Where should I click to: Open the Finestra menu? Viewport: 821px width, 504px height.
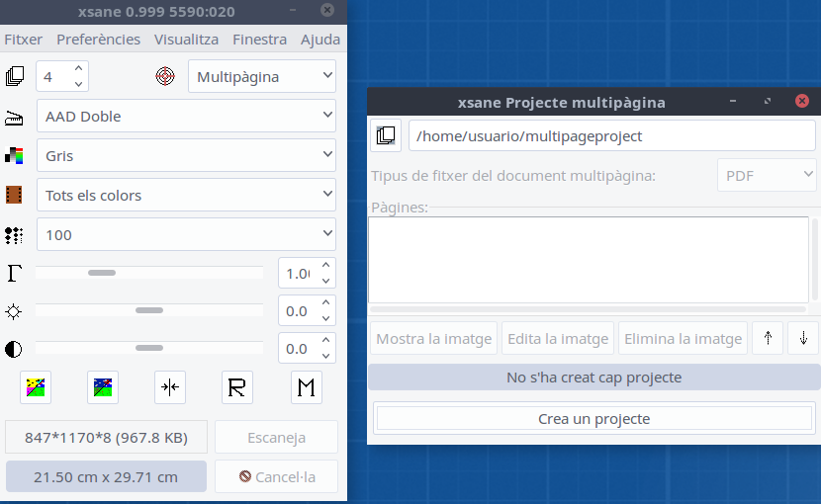coord(260,40)
